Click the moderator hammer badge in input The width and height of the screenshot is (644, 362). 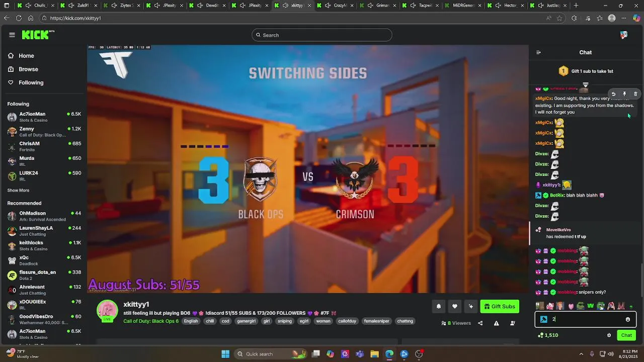point(544,319)
